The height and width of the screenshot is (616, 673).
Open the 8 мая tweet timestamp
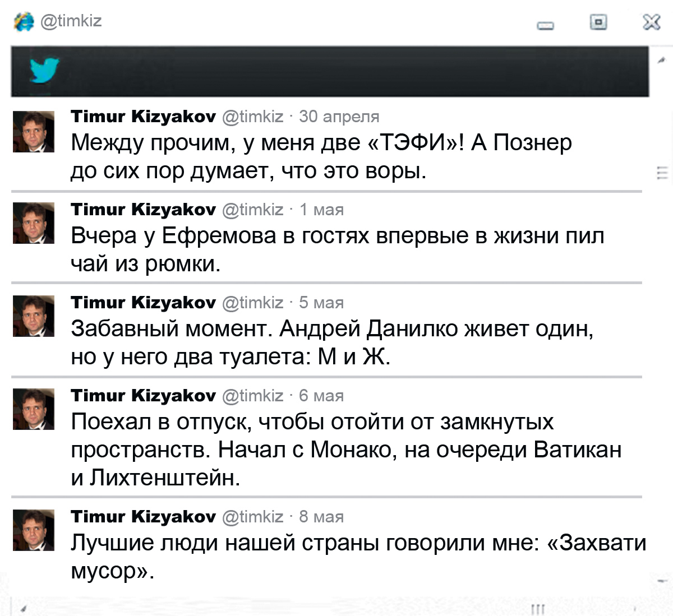pyautogui.click(x=321, y=517)
